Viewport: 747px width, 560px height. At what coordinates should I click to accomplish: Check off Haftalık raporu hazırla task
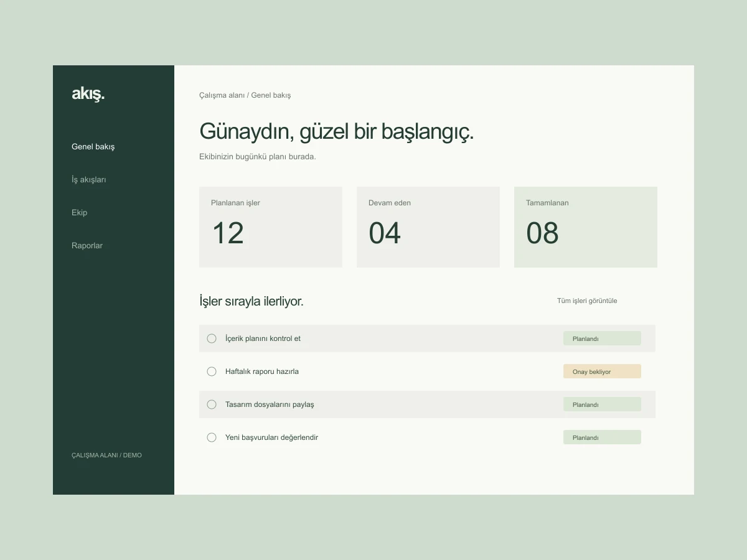coord(212,371)
